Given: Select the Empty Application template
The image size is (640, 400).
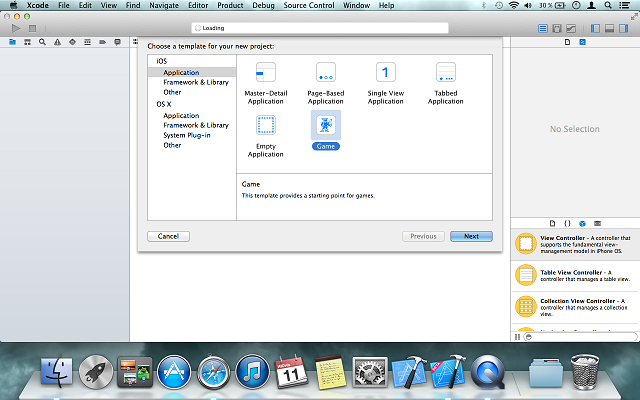Looking at the screenshot, I should coord(266,136).
